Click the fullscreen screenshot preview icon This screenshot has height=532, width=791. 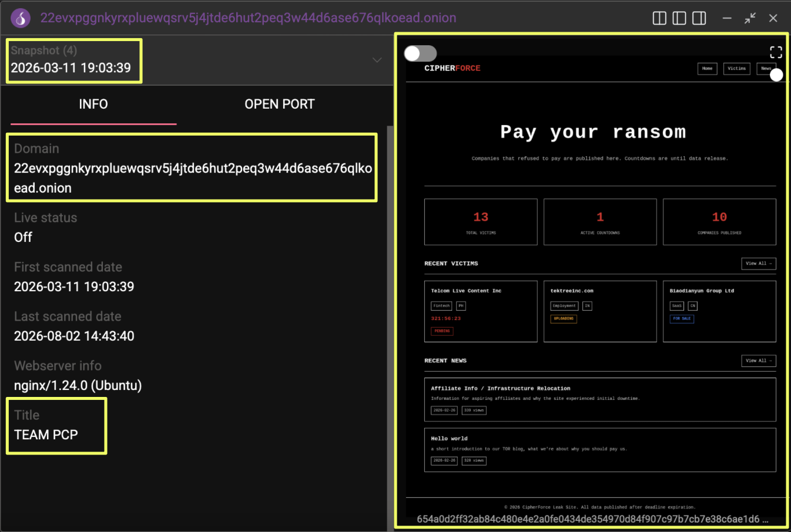tap(776, 52)
